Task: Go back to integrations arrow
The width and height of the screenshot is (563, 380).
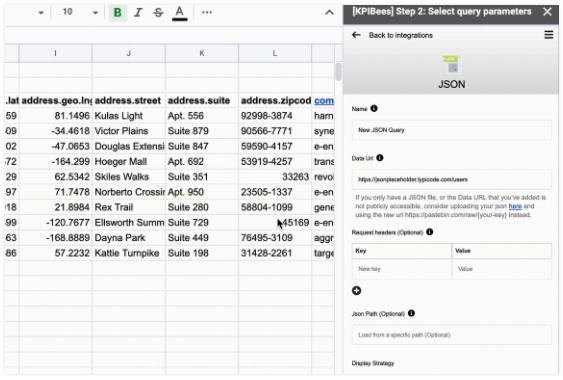Action: (x=356, y=35)
